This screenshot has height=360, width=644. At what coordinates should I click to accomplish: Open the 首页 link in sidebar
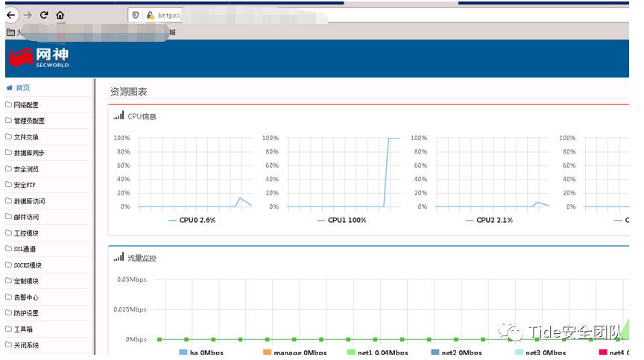(22, 88)
